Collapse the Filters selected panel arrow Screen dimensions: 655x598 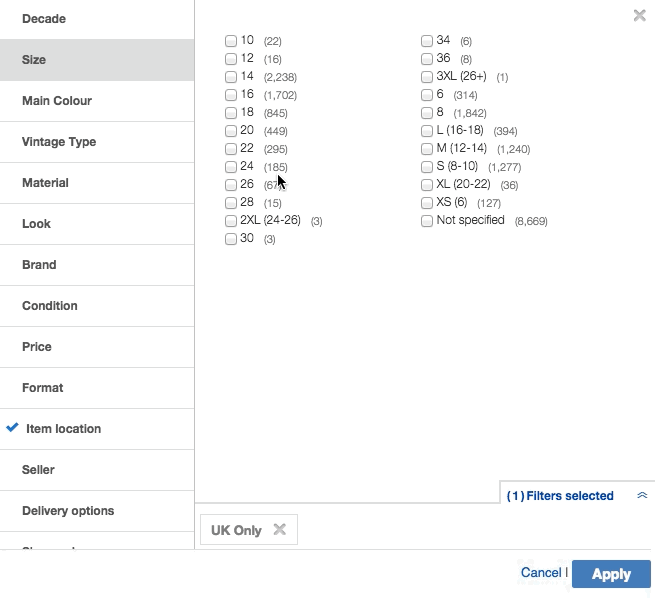[642, 495]
